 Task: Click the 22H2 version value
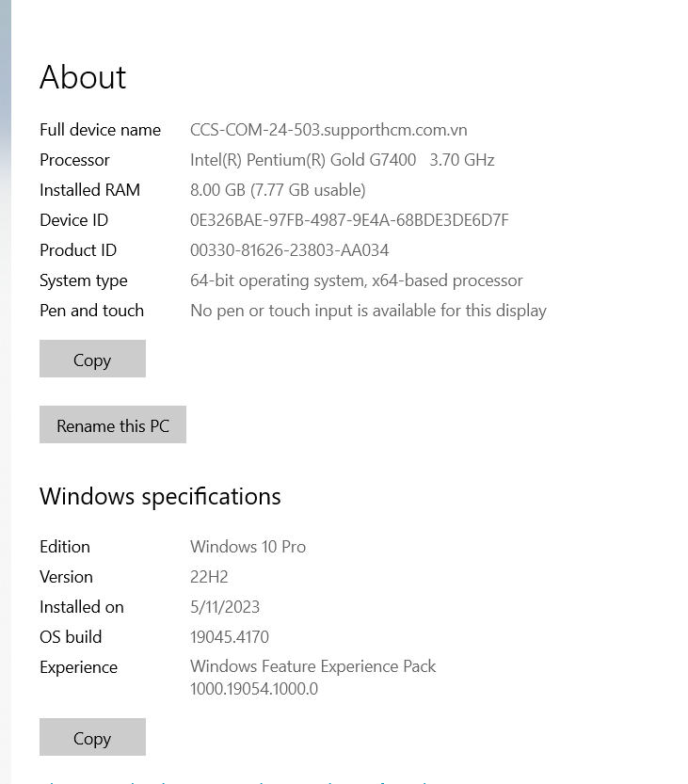(209, 577)
